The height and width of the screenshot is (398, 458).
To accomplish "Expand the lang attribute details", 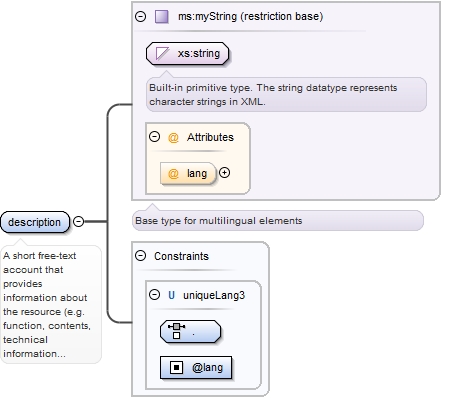I will pyautogui.click(x=224, y=173).
